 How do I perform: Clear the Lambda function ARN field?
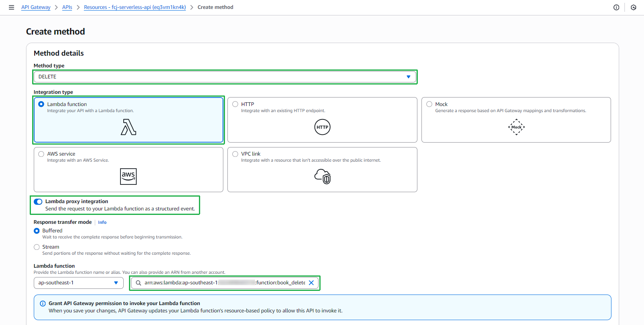[311, 283]
